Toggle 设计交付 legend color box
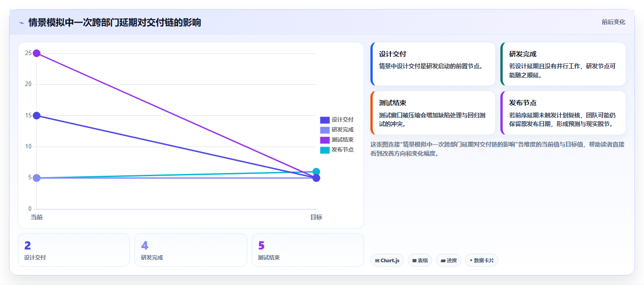 324,120
